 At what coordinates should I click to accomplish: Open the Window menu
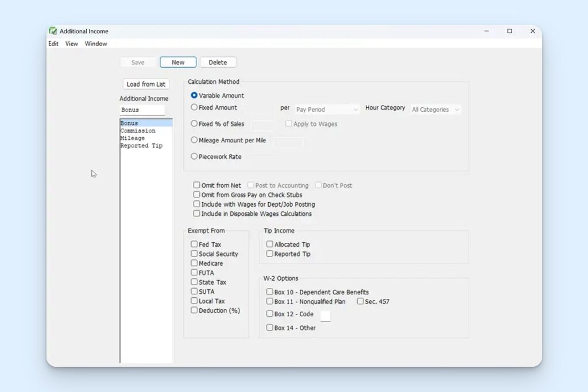click(96, 44)
